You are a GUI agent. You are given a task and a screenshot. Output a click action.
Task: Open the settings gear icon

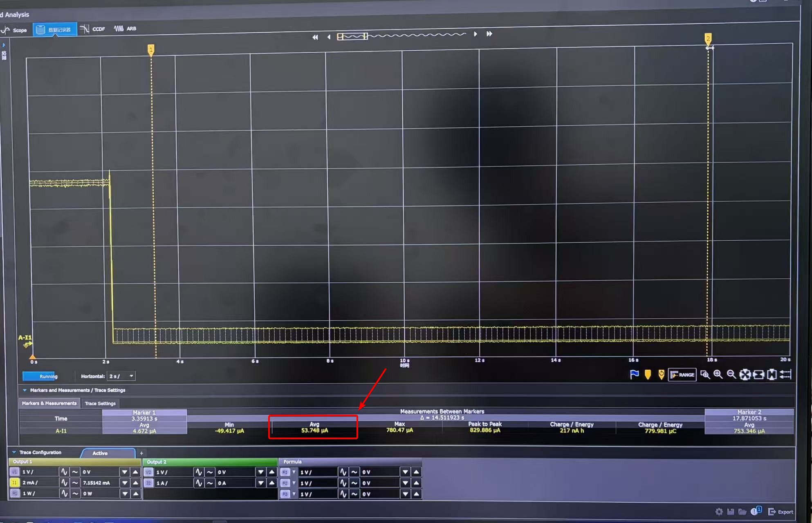719,512
